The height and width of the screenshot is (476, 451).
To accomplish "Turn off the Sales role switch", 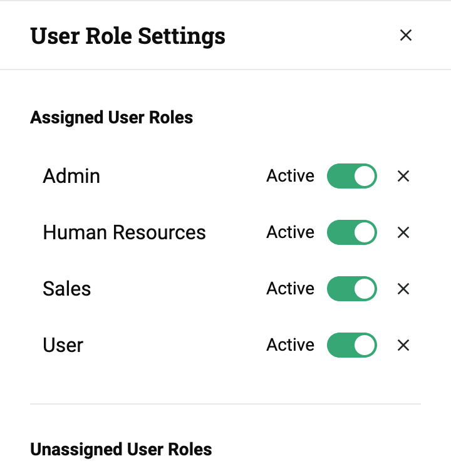I will (352, 289).
